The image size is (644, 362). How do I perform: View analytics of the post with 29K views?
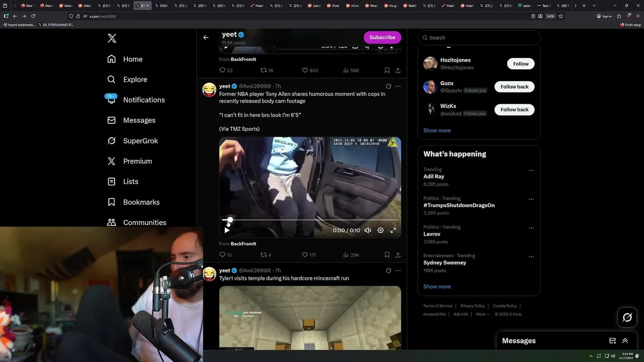pos(351,255)
